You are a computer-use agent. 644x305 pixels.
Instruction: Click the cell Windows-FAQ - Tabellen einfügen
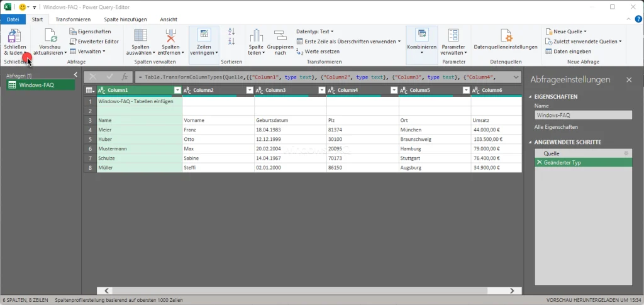tap(140, 101)
